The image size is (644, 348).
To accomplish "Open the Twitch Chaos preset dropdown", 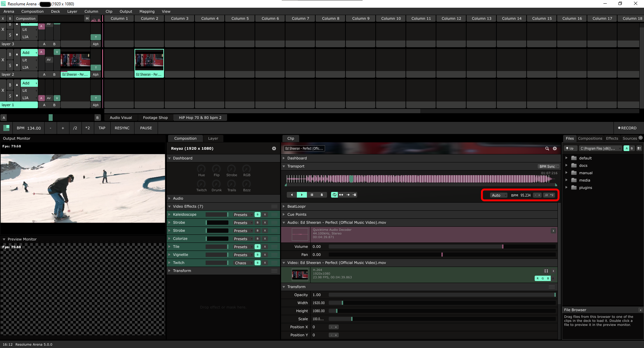I will point(243,263).
